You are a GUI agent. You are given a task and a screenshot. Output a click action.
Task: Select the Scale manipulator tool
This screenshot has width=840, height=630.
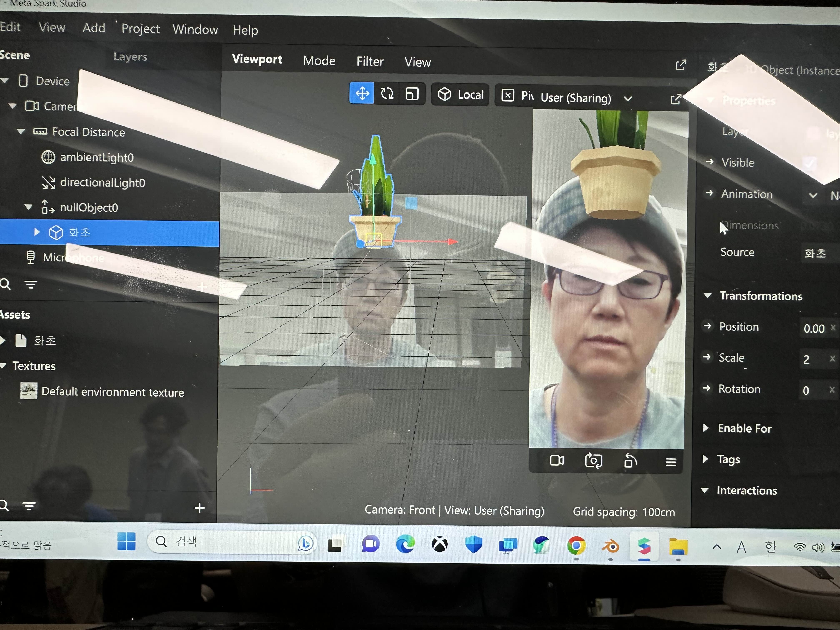(x=412, y=94)
